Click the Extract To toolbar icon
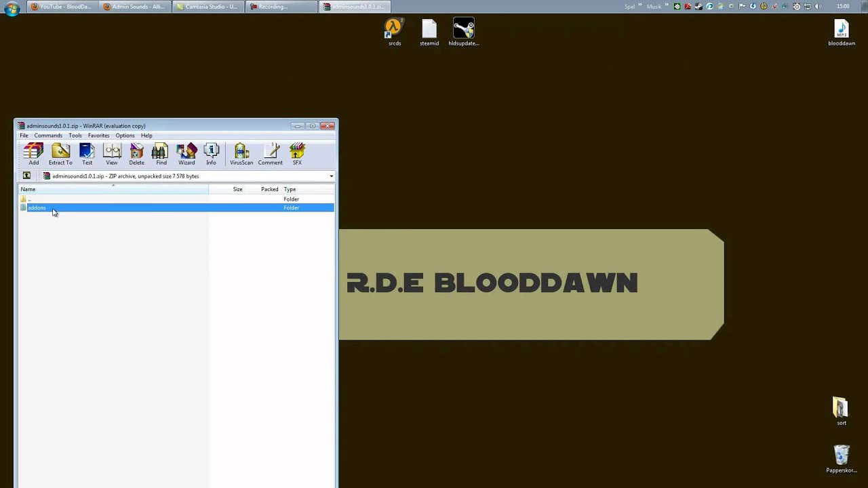This screenshot has height=488, width=868. (x=60, y=155)
